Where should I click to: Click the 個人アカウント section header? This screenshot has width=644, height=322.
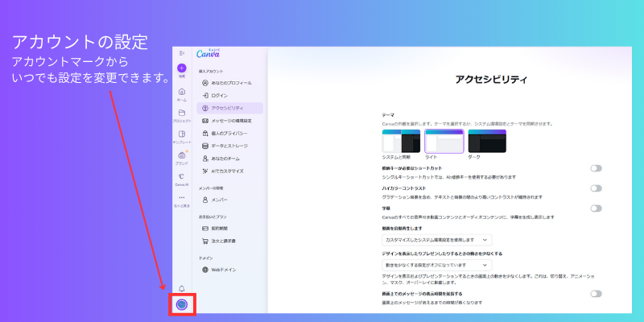click(x=211, y=71)
